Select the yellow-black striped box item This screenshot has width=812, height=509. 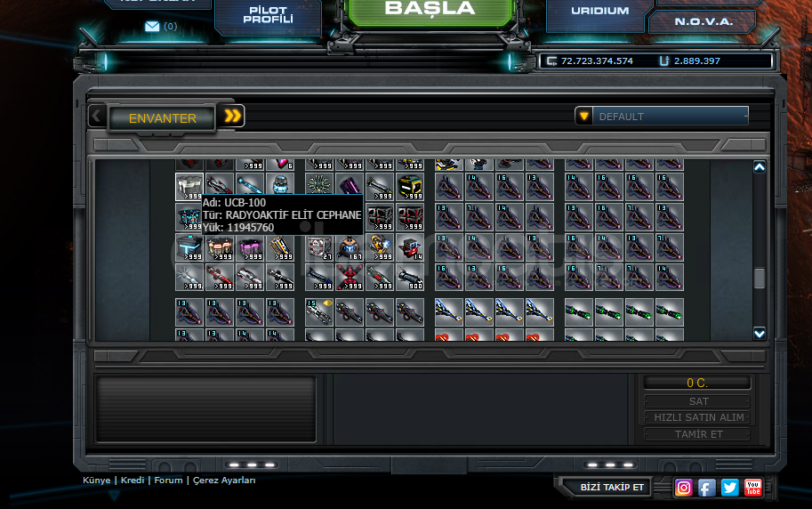tap(410, 187)
